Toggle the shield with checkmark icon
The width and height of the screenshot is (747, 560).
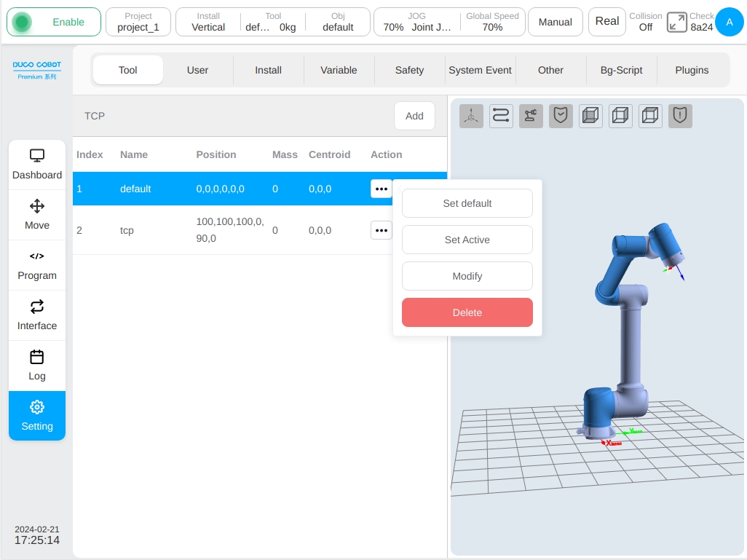tap(561, 116)
